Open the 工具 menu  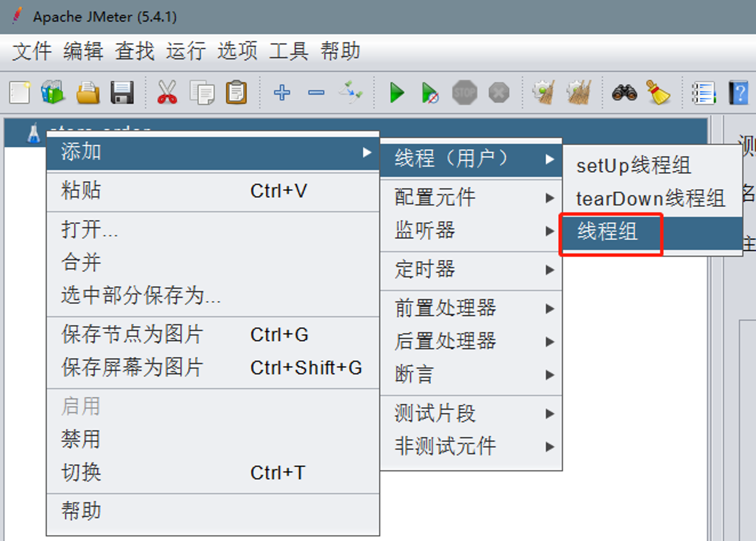tap(289, 51)
